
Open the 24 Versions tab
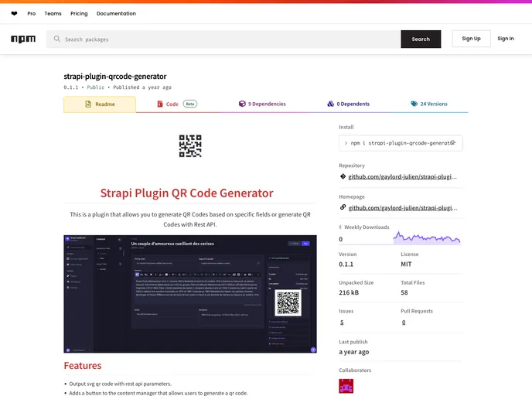[x=429, y=104]
